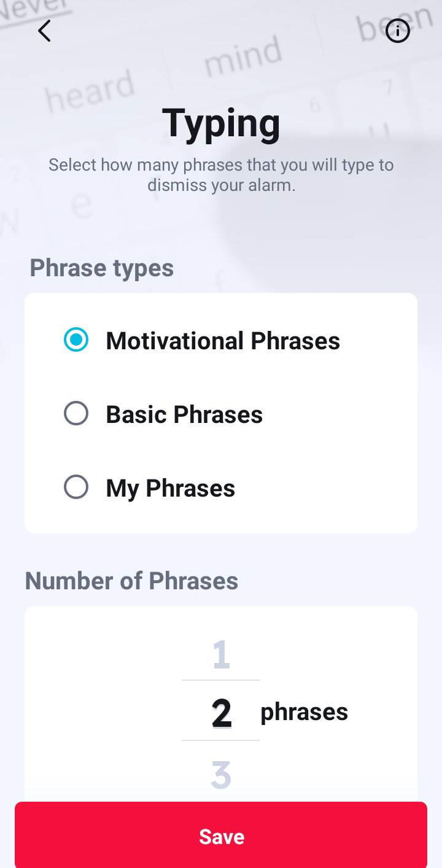The image size is (442, 868).
Task: Tap the My Phrases label text
Action: [x=171, y=489]
